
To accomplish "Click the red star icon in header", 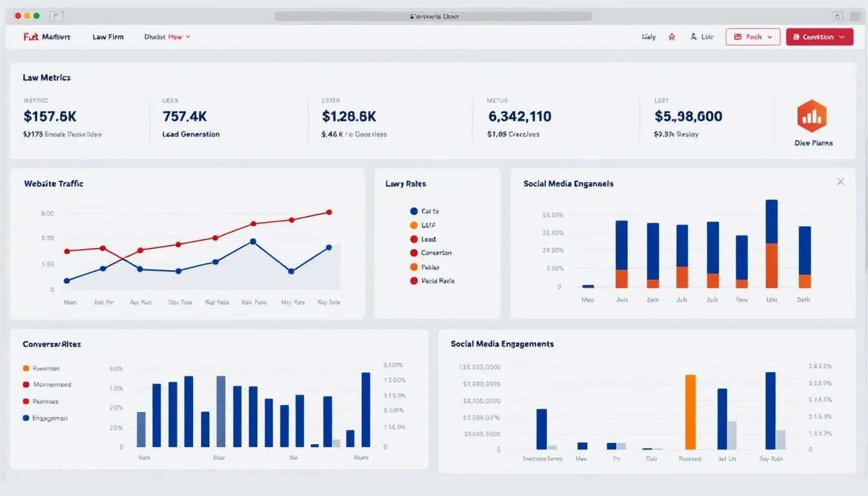I will (672, 37).
